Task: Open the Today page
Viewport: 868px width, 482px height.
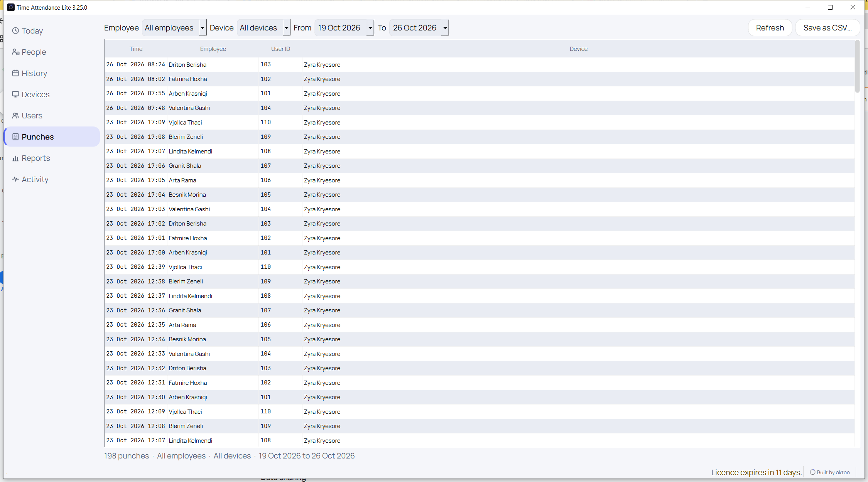Action: tap(52, 31)
